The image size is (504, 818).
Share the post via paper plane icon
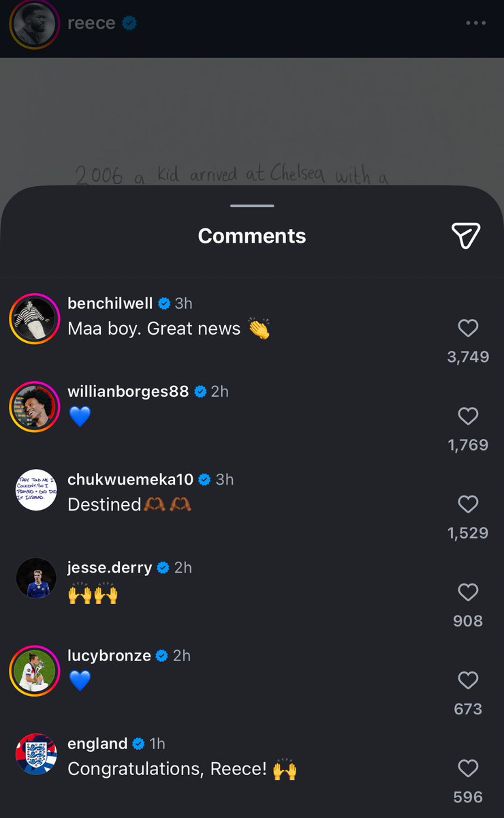(x=466, y=235)
